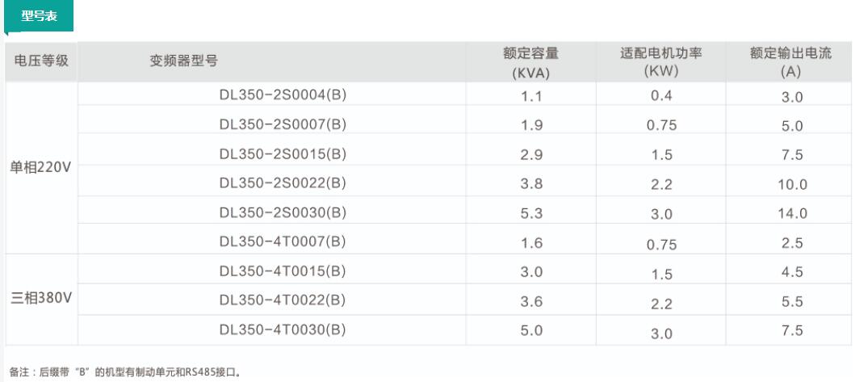
Task: Select model DL350-4T0007(B)
Action: pos(283,241)
